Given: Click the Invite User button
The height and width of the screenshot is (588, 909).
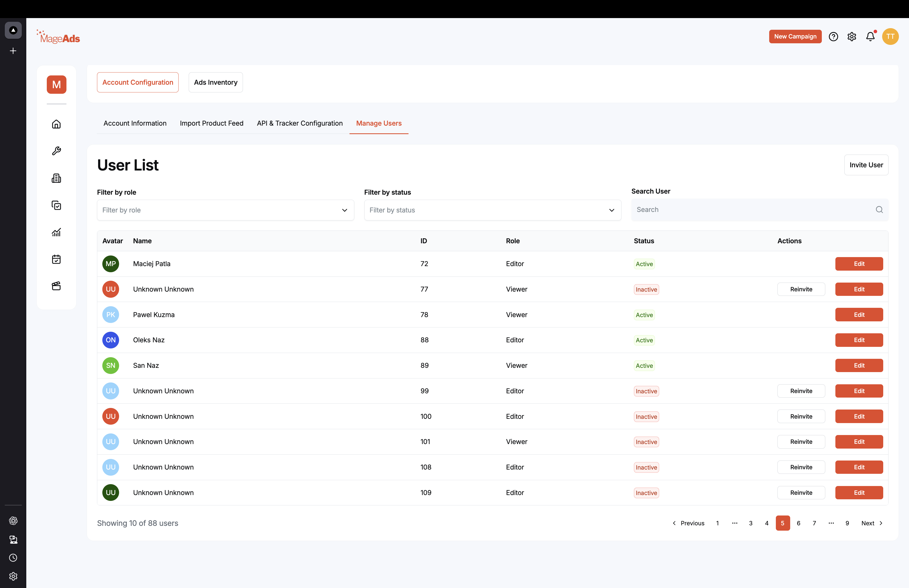Looking at the screenshot, I should point(866,165).
